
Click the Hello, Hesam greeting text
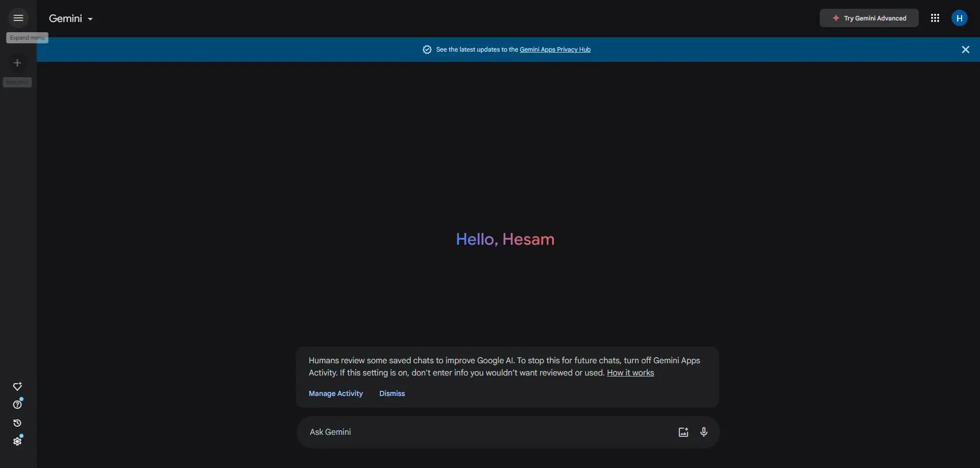(505, 239)
